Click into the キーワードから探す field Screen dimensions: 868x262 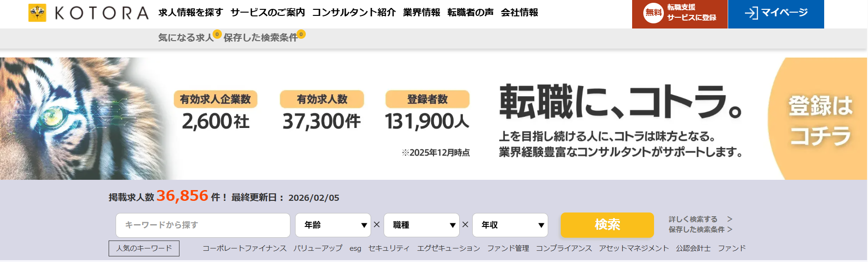pos(203,225)
